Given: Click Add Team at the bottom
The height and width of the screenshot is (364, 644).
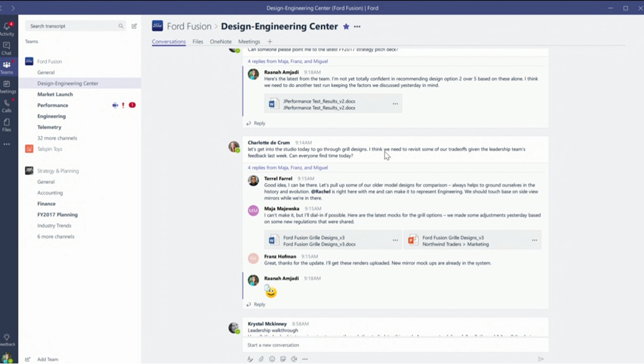Looking at the screenshot, I should [47, 359].
